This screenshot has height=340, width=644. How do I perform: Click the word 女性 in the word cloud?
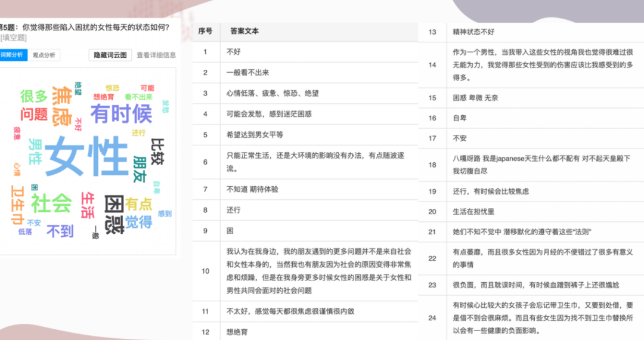(x=86, y=156)
